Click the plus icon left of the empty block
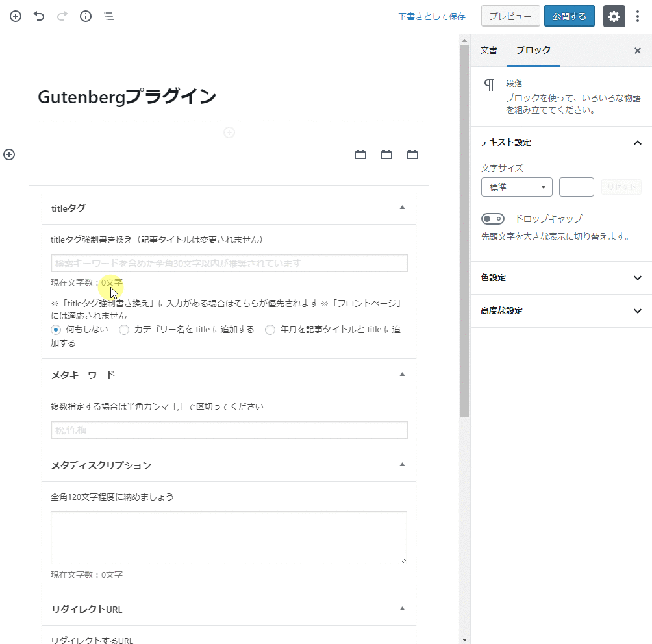 pyautogui.click(x=9, y=155)
